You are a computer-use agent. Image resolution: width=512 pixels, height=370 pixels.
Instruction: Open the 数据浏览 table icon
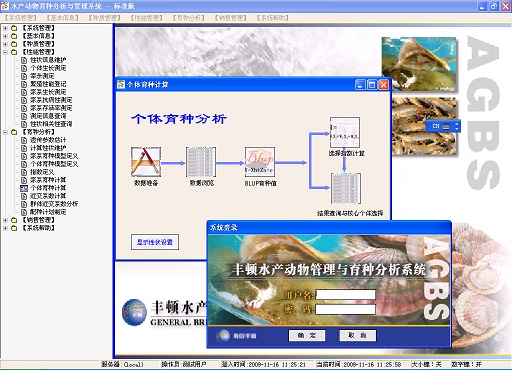click(201, 162)
